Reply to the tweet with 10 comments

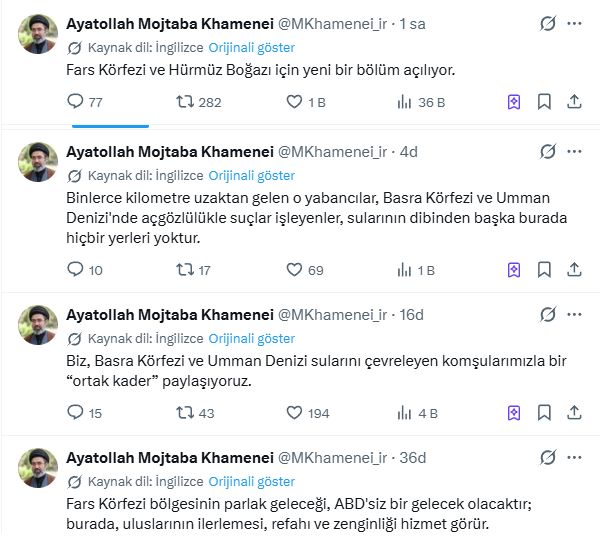tap(75, 269)
